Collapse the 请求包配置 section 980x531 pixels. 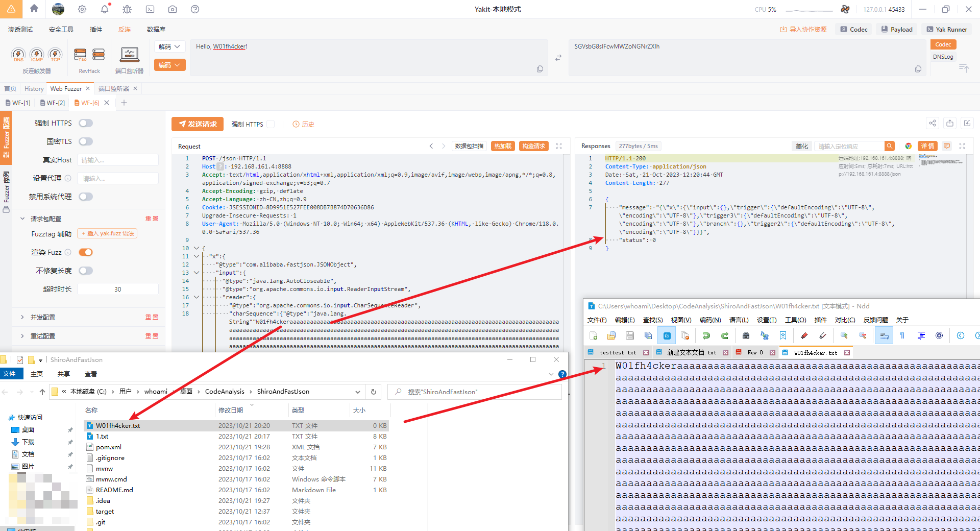(22, 219)
